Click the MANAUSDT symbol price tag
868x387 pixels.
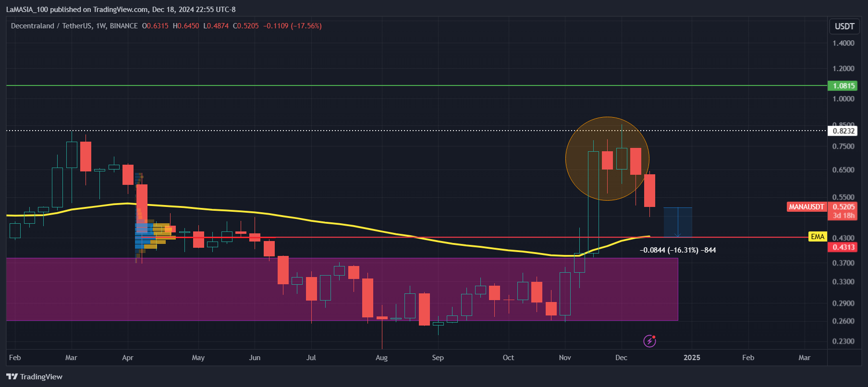[x=807, y=207]
